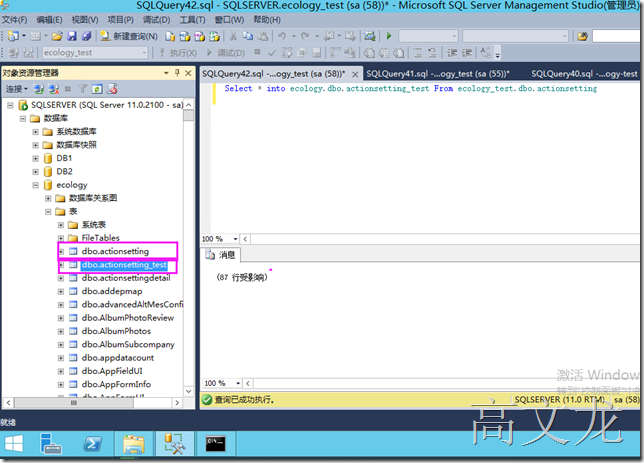This screenshot has width=644, height=463.
Task: Open the editor 100 % zoom dropdown
Action: tap(235, 239)
